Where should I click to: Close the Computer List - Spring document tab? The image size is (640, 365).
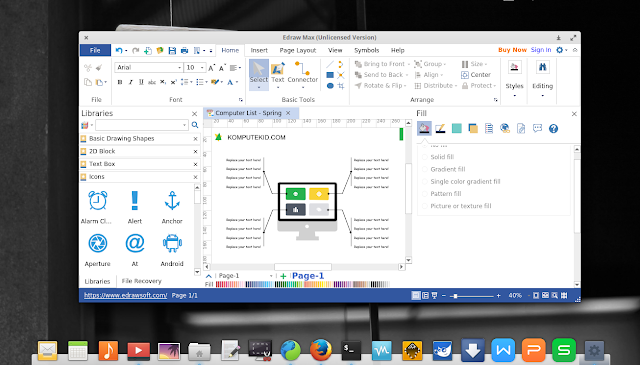(x=288, y=113)
